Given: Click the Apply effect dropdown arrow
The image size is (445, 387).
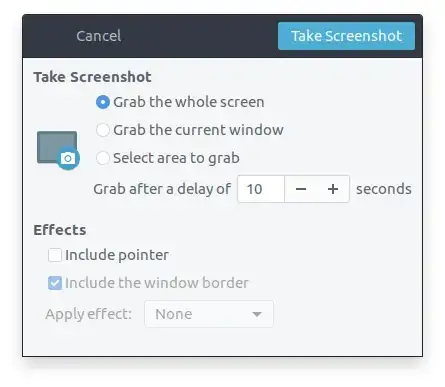Looking at the screenshot, I should tap(257, 314).
